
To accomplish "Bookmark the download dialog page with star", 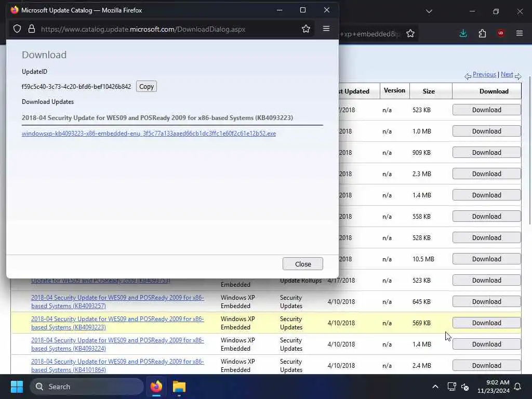I will (x=305, y=29).
